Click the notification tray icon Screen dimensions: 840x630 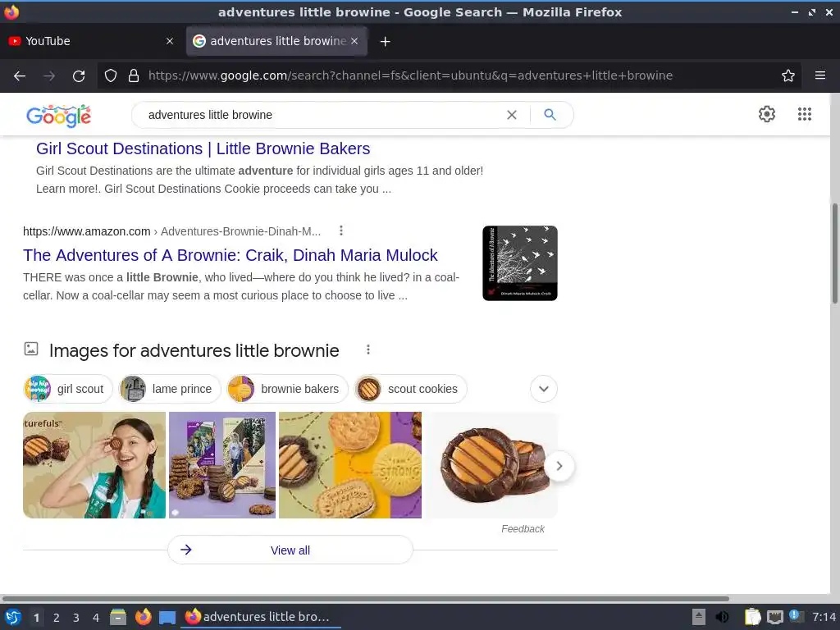796,616
